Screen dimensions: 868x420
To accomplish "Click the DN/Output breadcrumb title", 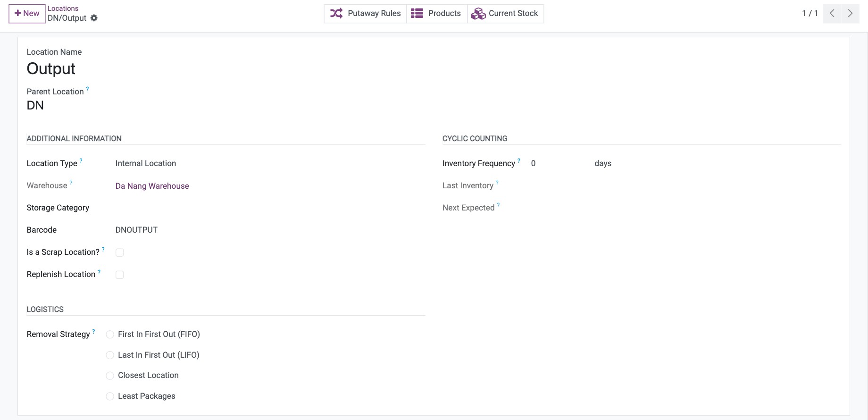I will pyautogui.click(x=67, y=18).
